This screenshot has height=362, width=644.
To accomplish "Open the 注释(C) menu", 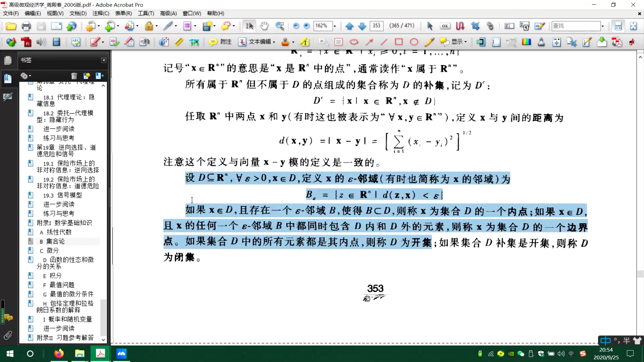I will click(x=101, y=13).
